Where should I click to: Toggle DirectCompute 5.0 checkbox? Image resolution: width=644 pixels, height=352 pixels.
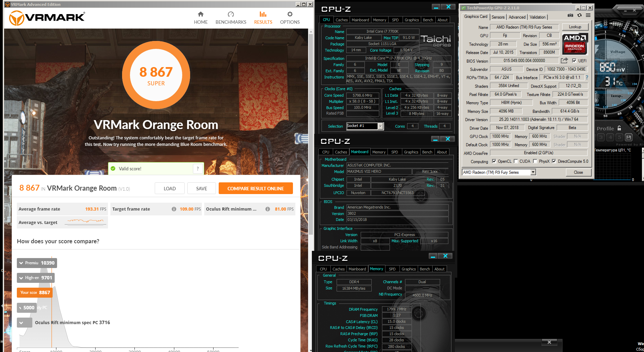pos(554,161)
